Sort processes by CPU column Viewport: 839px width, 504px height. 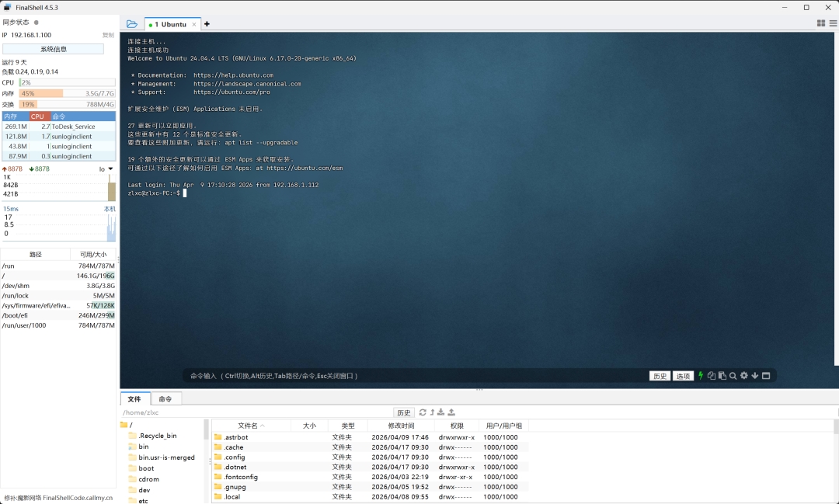click(x=40, y=116)
